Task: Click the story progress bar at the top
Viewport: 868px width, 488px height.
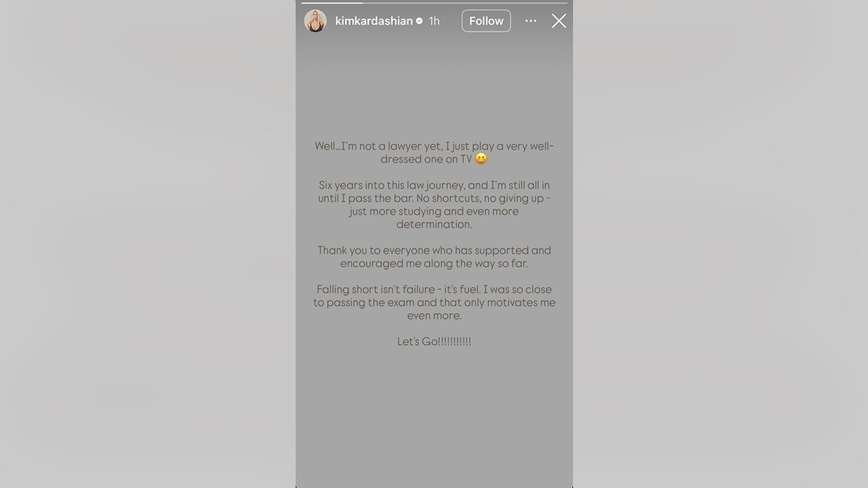Action: pos(434,3)
